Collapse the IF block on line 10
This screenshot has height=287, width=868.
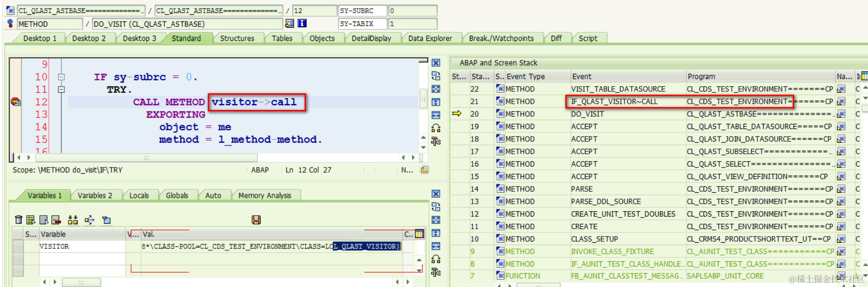pyautogui.click(x=61, y=77)
